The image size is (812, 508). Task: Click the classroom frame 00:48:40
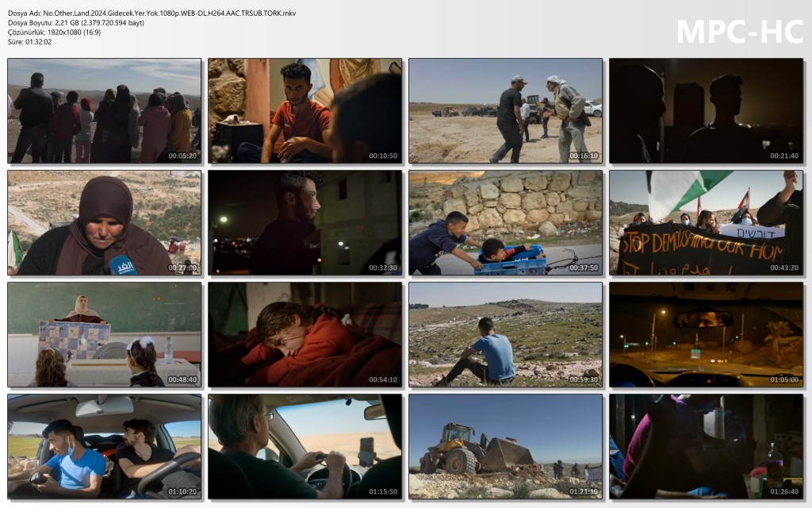[104, 335]
